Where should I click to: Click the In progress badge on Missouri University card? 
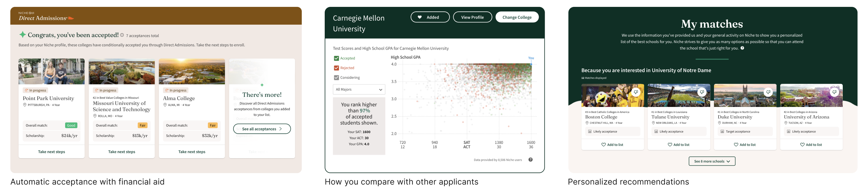coord(106,90)
